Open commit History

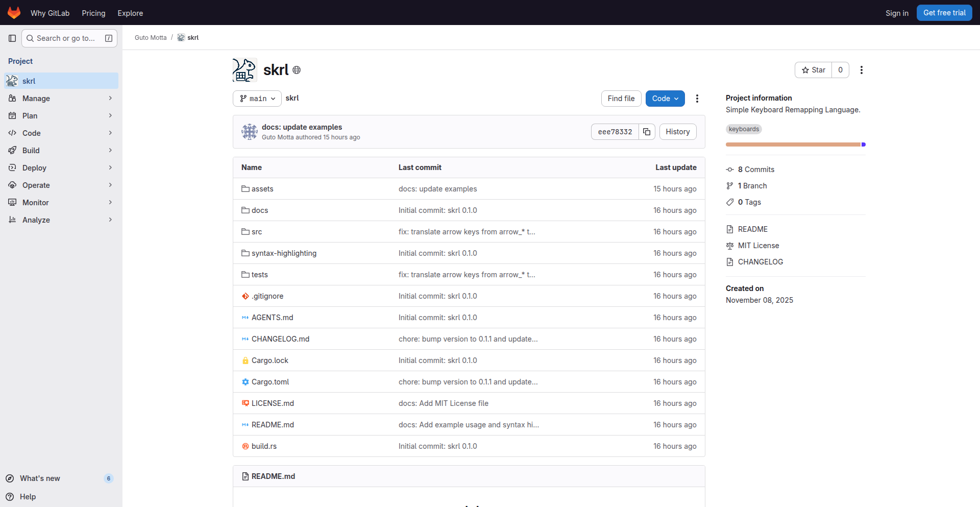678,132
